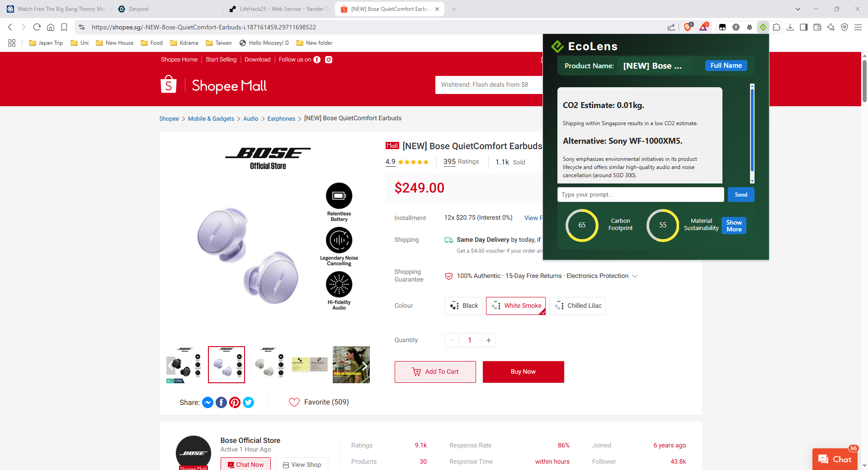868x470 pixels.
Task: Click the VPN shield icon in toolbar
Action: click(844, 27)
